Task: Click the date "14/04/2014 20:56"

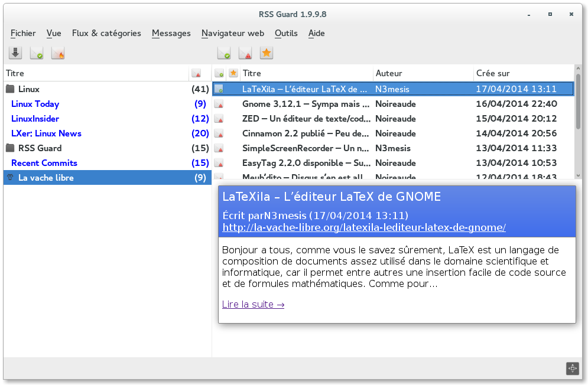Action: click(516, 133)
